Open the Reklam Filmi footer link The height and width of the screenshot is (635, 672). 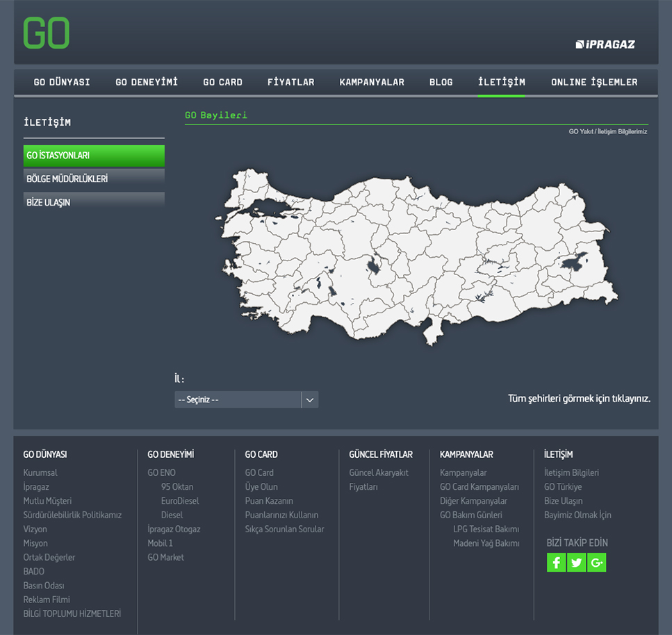coord(47,600)
